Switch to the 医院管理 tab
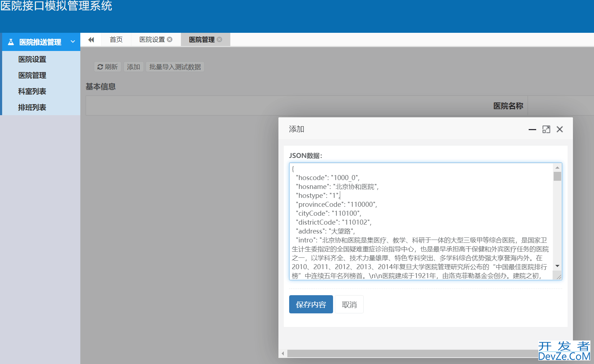Screen dimensions: 594x364 [x=202, y=40]
